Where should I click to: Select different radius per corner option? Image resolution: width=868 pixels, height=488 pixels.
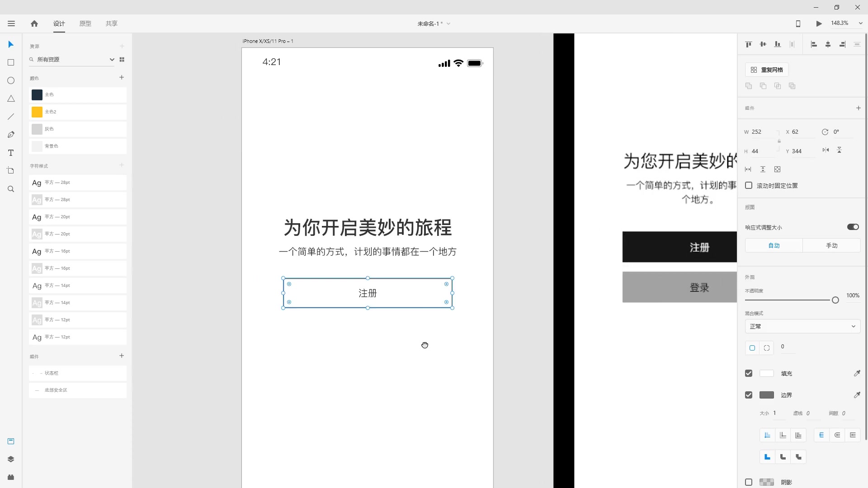(x=767, y=348)
